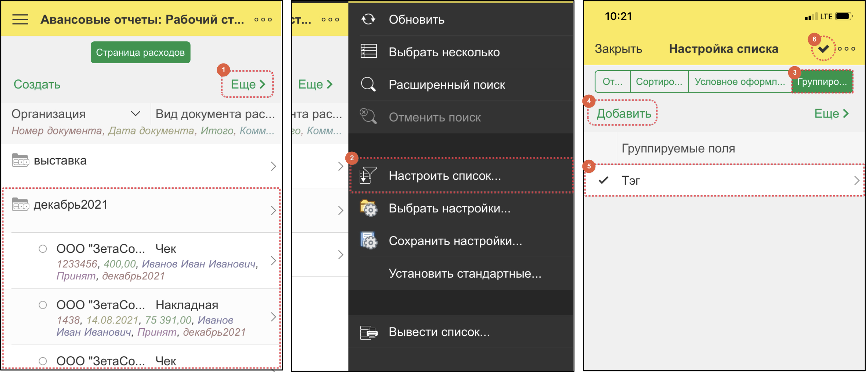Choose Настроить список... menu entry

(461, 175)
